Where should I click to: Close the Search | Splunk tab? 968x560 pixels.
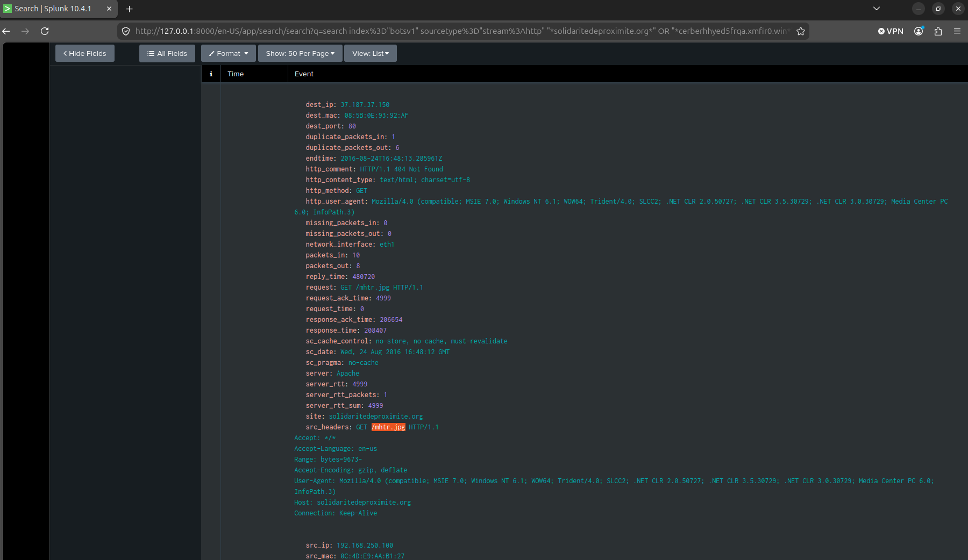point(109,9)
